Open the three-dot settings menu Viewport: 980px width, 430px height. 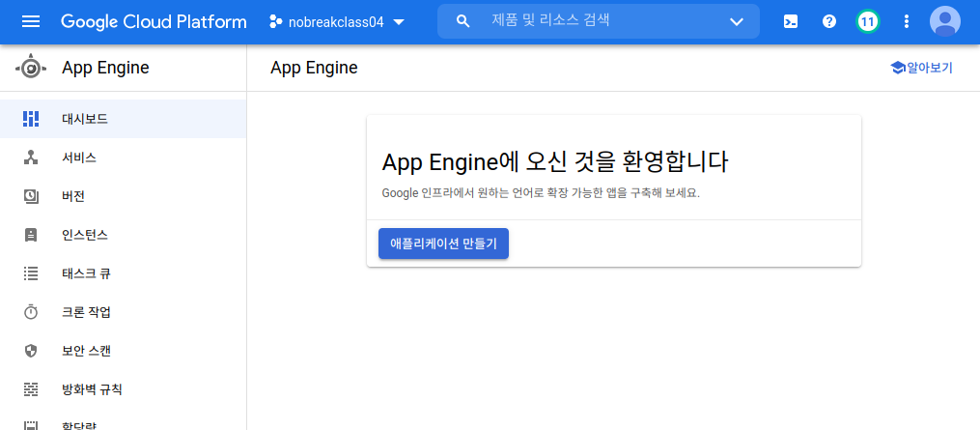pos(907,22)
